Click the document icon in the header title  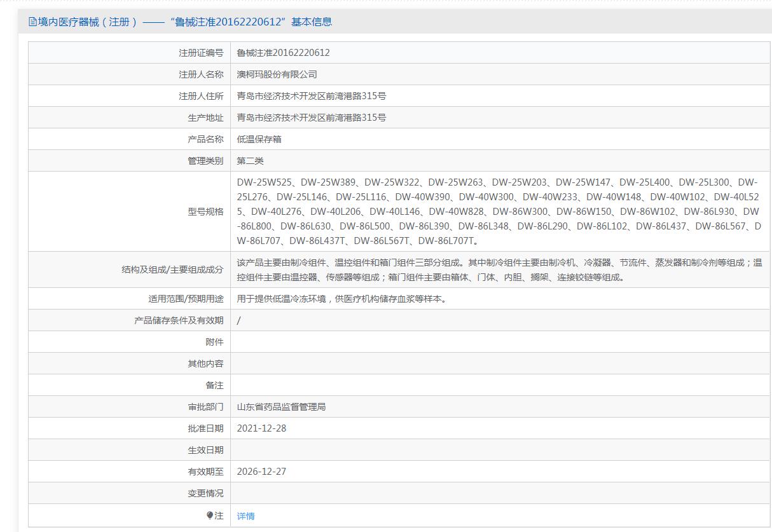click(32, 22)
